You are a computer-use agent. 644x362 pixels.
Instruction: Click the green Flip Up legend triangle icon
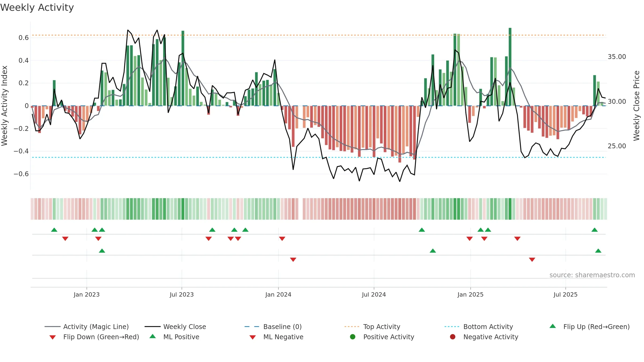[x=553, y=326]
